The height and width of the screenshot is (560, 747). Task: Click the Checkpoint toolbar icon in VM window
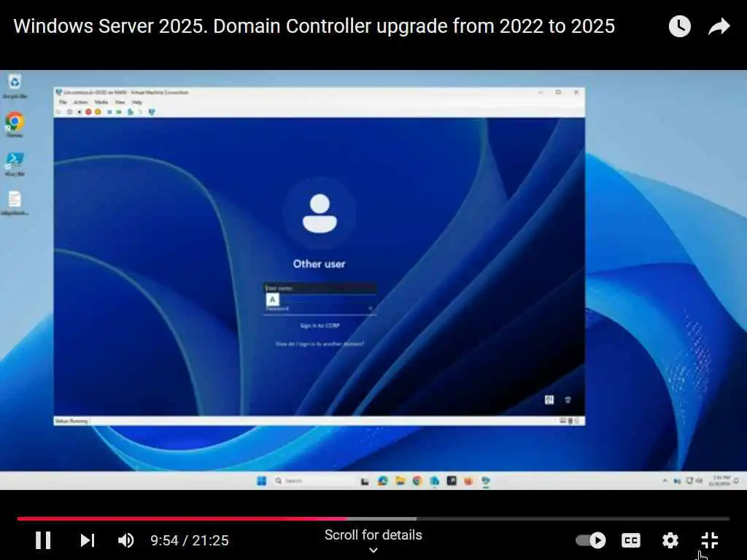click(x=130, y=112)
